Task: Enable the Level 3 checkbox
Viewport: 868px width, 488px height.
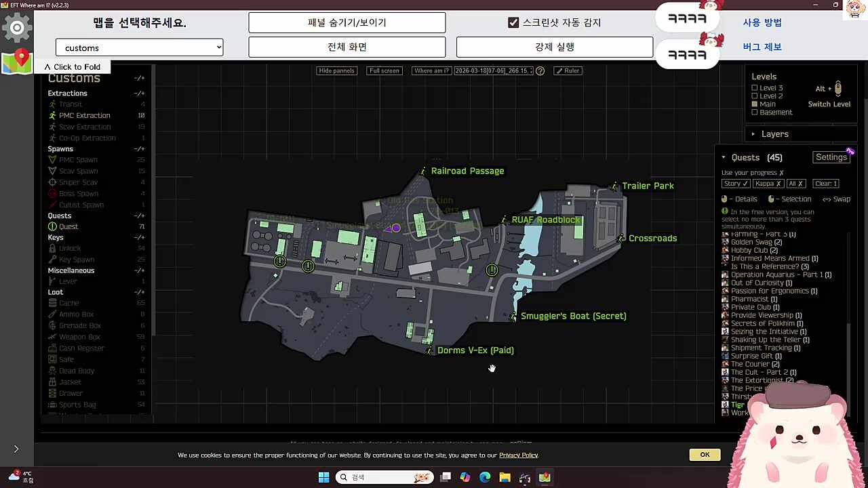Action: 755,88
